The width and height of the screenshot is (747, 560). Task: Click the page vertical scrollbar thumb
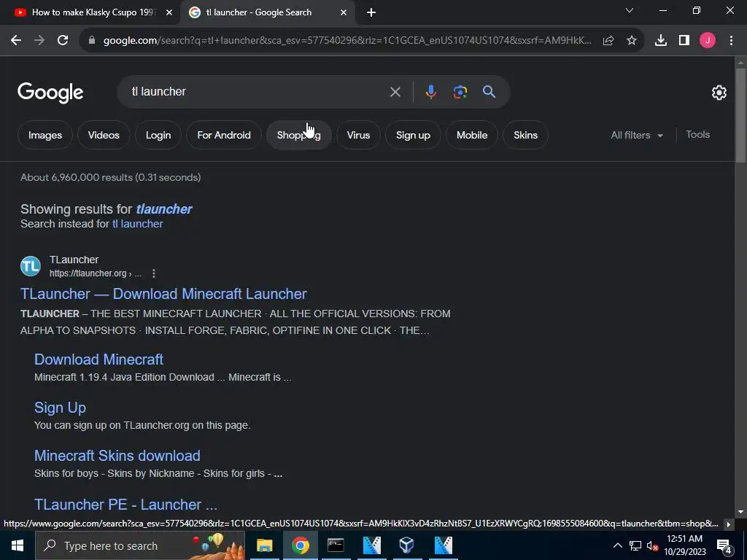[x=740, y=114]
